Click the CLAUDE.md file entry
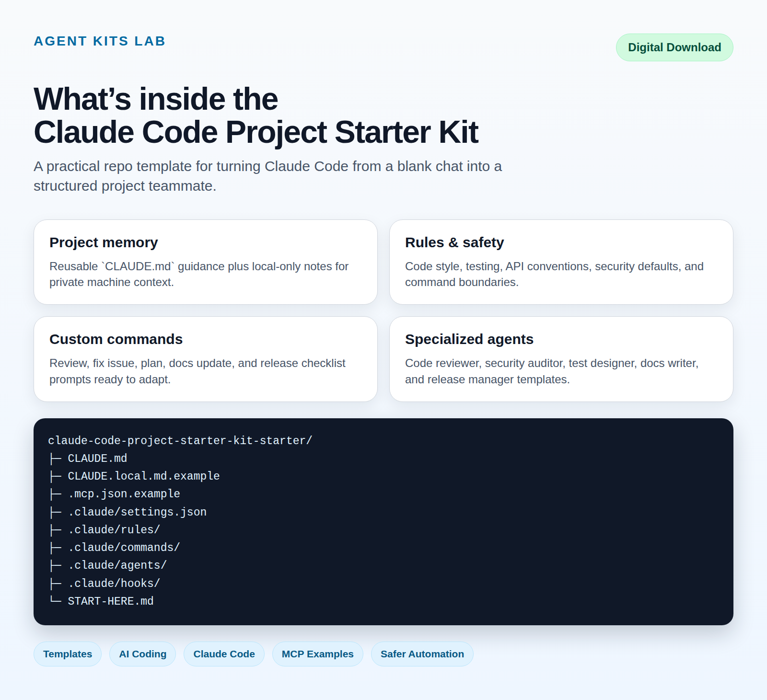This screenshot has height=700, width=767. 97,458
